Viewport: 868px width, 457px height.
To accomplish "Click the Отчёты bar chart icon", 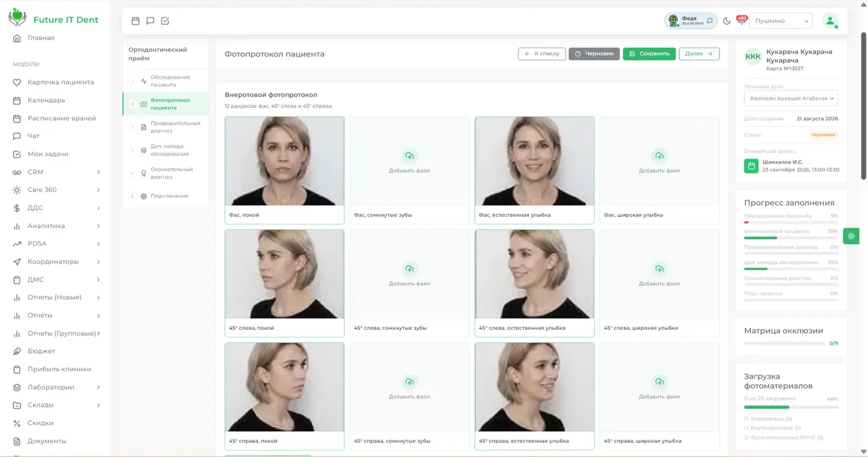I will point(17,315).
